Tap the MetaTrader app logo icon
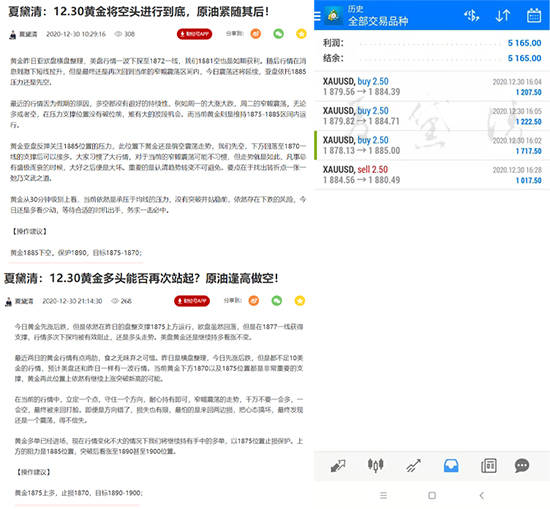Image resolution: width=550 pixels, height=509 pixels. click(333, 15)
